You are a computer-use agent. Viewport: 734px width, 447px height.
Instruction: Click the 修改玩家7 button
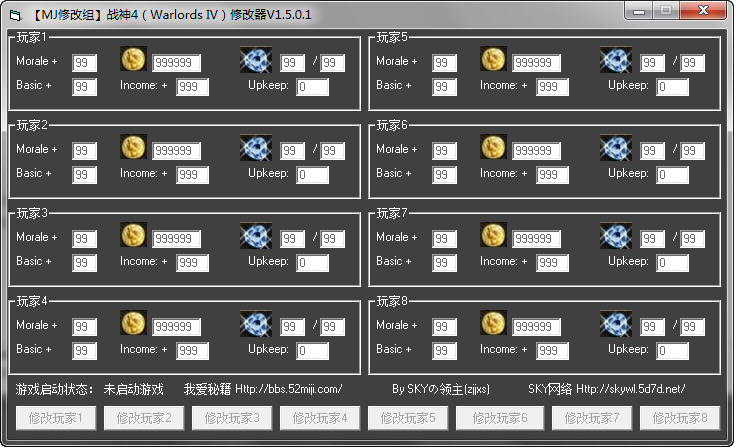click(x=592, y=418)
